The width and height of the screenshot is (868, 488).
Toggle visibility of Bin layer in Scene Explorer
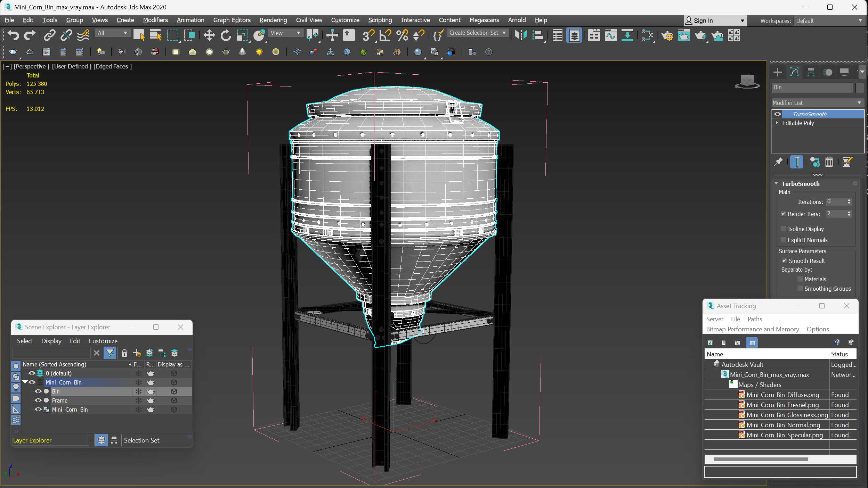37,391
